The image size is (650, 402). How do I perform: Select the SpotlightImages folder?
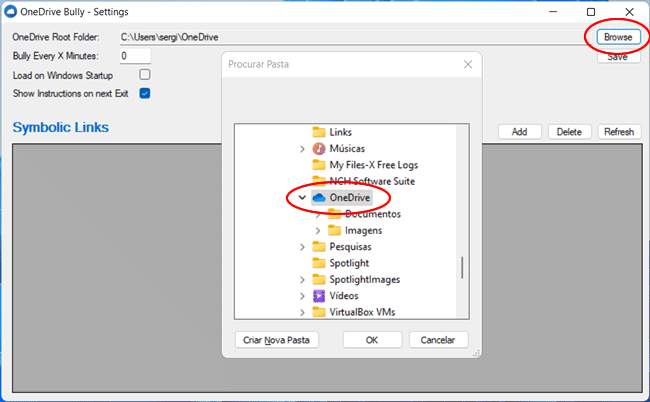pyautogui.click(x=364, y=280)
